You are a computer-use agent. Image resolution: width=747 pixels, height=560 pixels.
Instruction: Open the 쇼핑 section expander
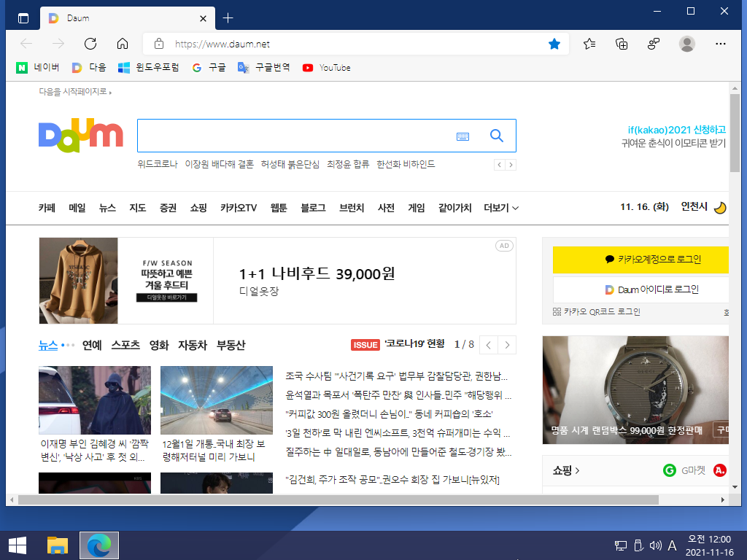coord(566,470)
